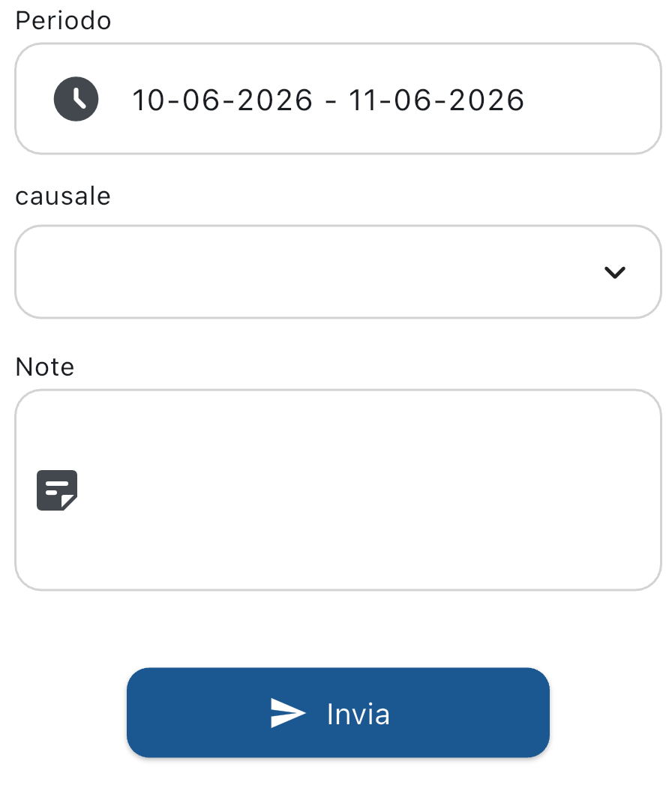This screenshot has width=672, height=785.
Task: Click the causale label
Action: 63,196
